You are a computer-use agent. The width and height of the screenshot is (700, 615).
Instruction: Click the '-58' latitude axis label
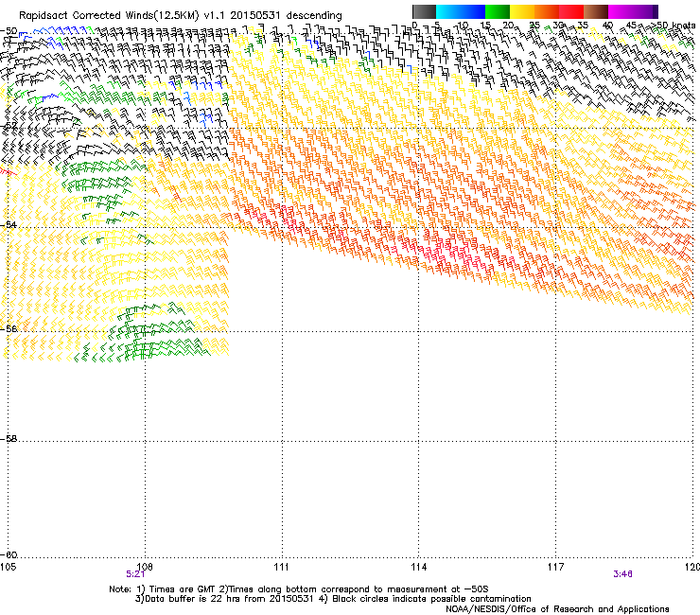tap(9, 439)
